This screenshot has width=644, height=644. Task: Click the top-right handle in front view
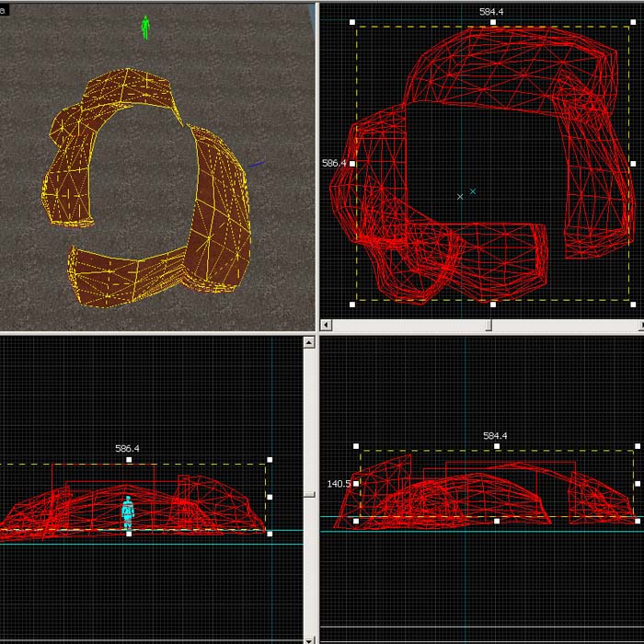coord(269,459)
